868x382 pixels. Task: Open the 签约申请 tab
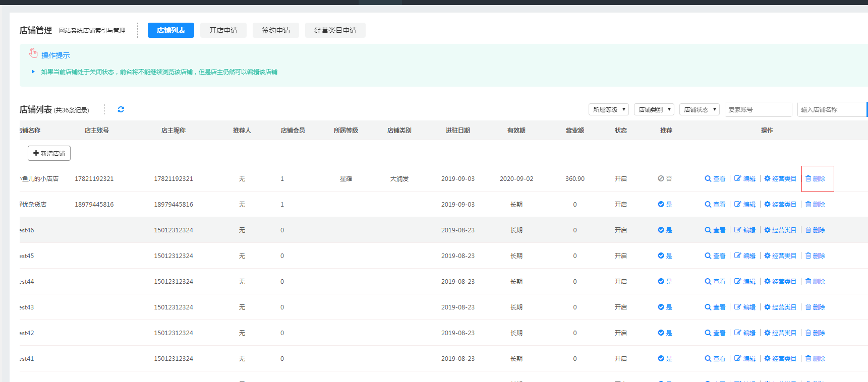coord(276,30)
